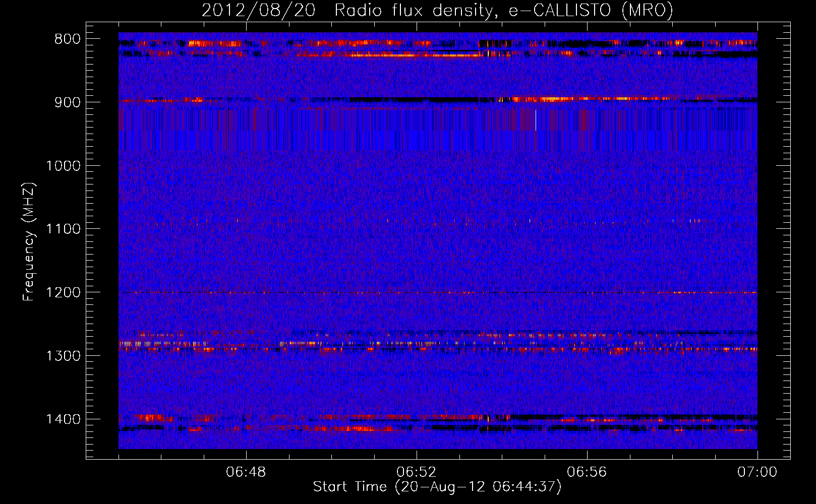Image resolution: width=816 pixels, height=504 pixels.
Task: Click the 'Start Time (20-Aug-12 06:44:37)' label
Action: (437, 487)
